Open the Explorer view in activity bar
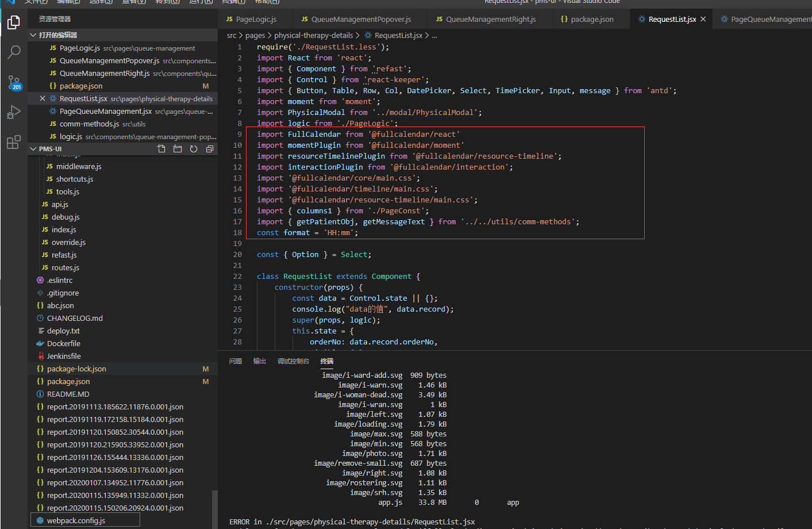 tap(14, 22)
